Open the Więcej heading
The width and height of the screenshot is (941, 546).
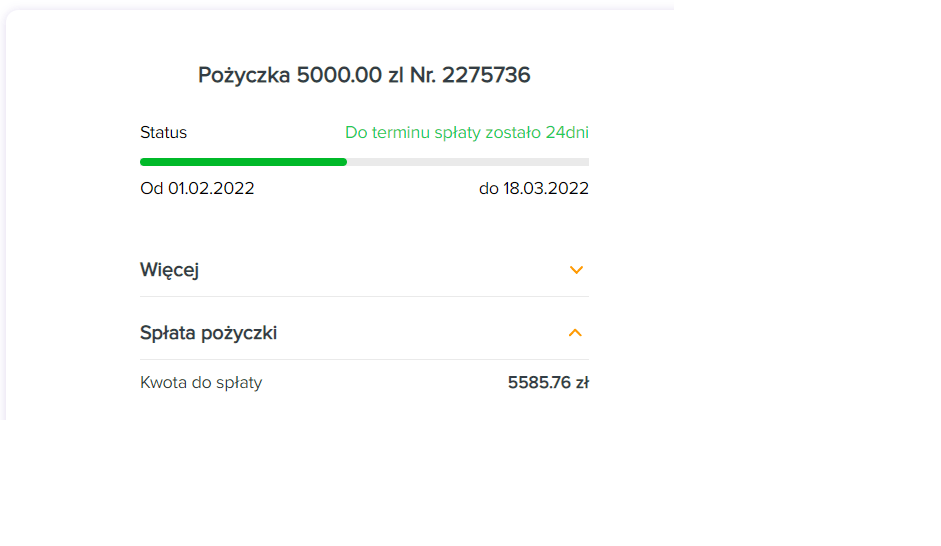(169, 270)
